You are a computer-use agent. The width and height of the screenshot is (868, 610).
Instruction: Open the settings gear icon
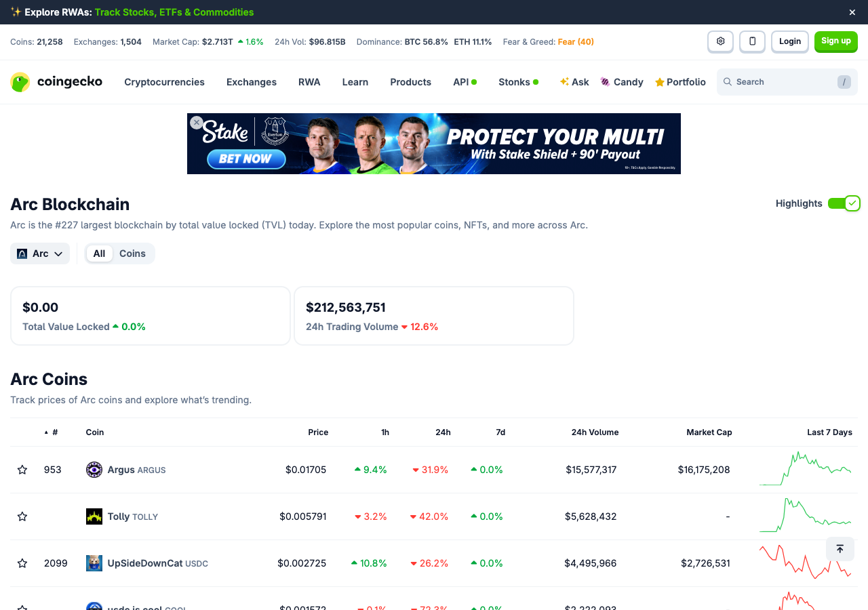pyautogui.click(x=720, y=41)
